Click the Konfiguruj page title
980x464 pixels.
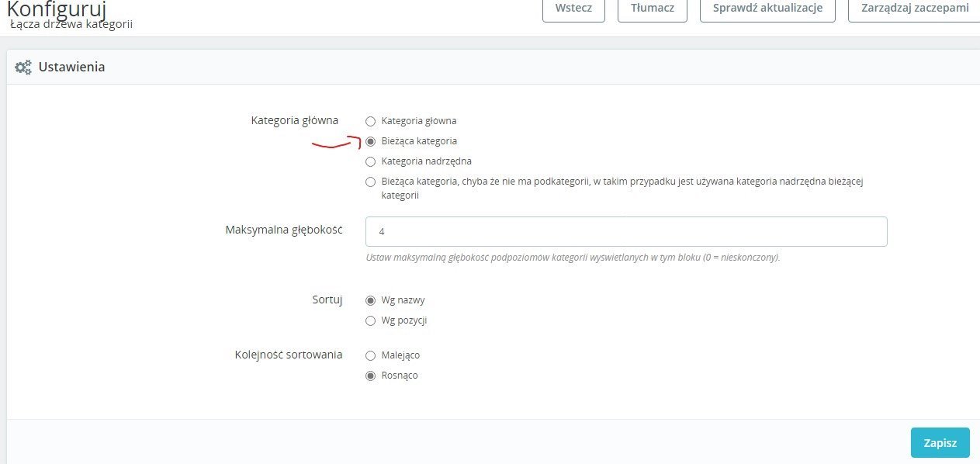coord(57,9)
